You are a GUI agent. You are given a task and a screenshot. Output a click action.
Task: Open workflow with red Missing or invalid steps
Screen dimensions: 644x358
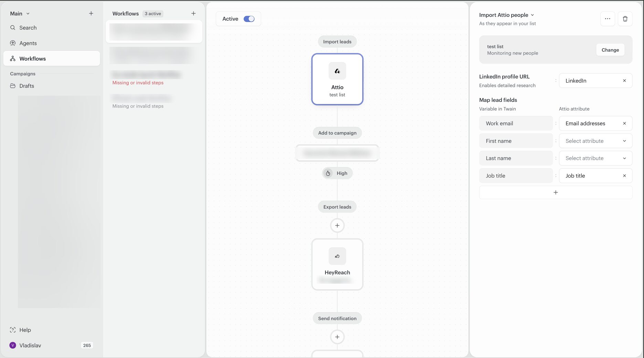click(x=154, y=78)
